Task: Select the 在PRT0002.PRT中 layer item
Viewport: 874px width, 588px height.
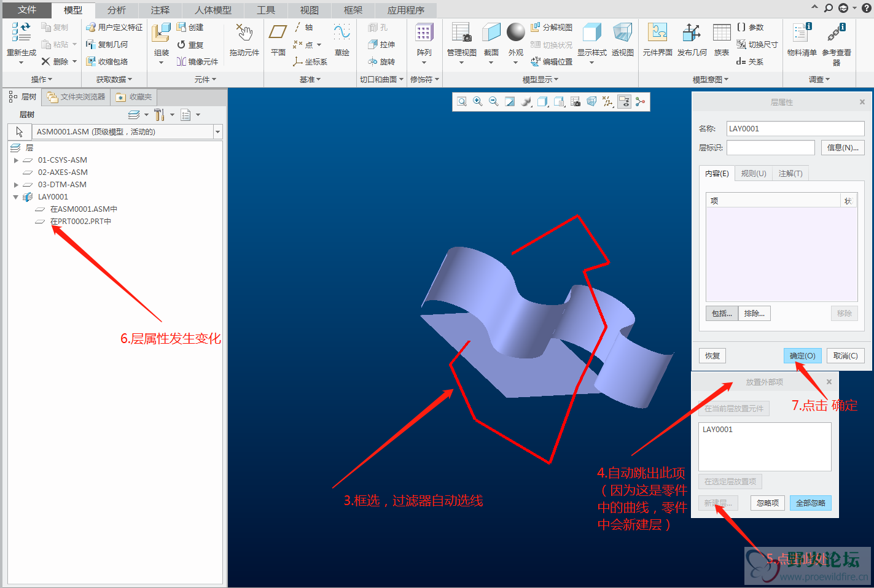Action: pyautogui.click(x=80, y=222)
